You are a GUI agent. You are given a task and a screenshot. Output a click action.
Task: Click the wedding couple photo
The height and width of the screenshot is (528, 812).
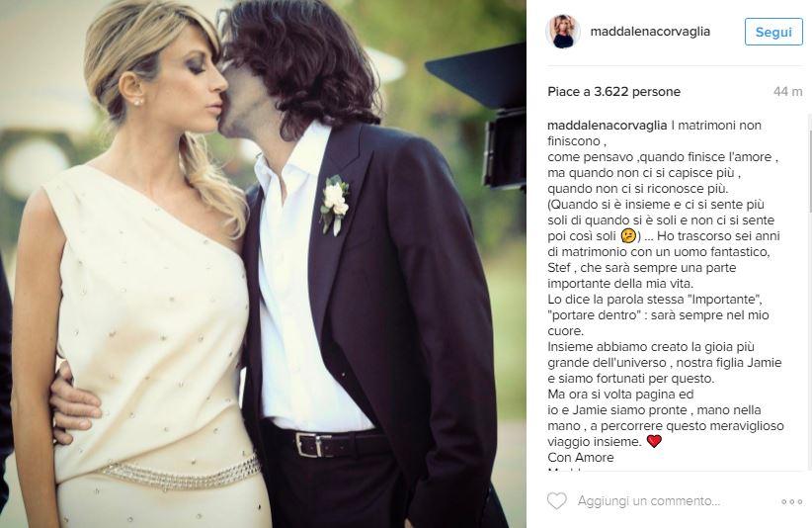(263, 264)
